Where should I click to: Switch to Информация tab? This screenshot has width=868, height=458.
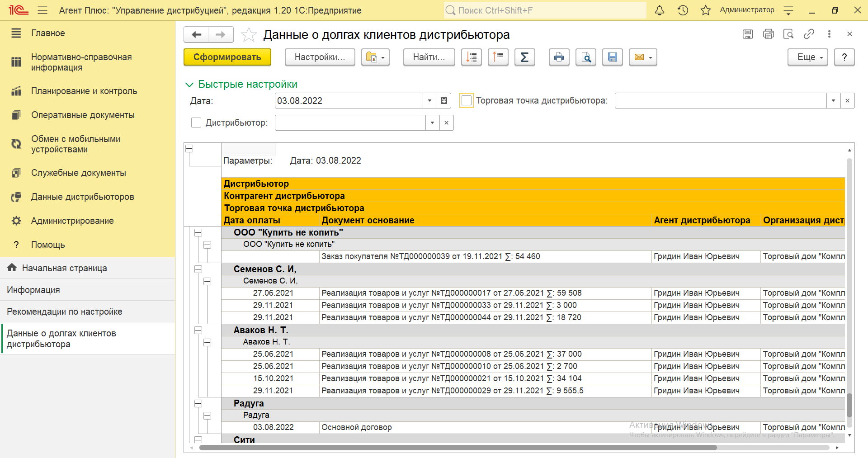(88, 290)
